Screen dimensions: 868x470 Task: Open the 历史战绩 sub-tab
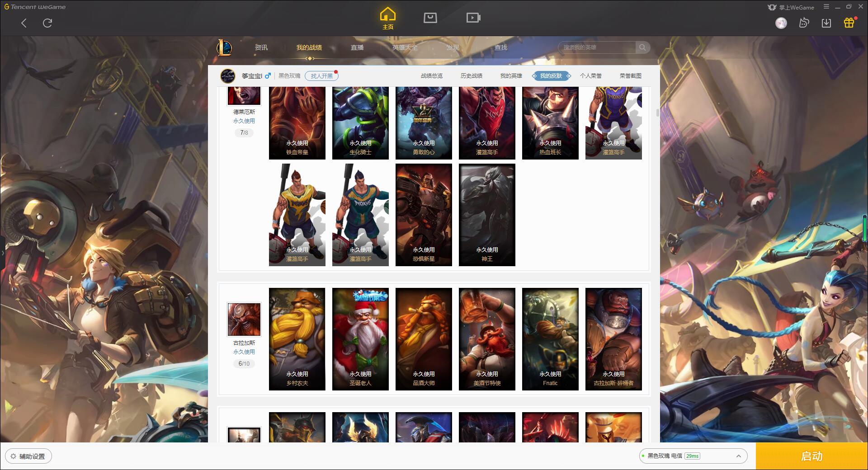pos(472,76)
